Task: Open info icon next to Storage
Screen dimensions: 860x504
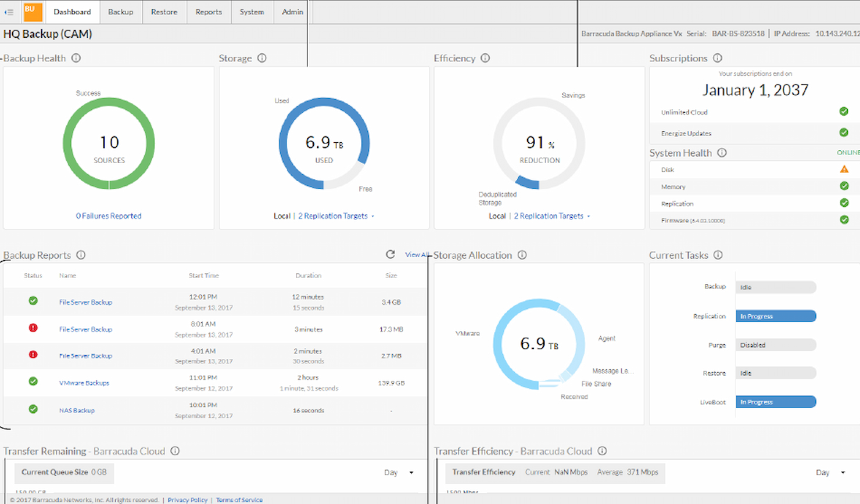Action: pos(262,58)
